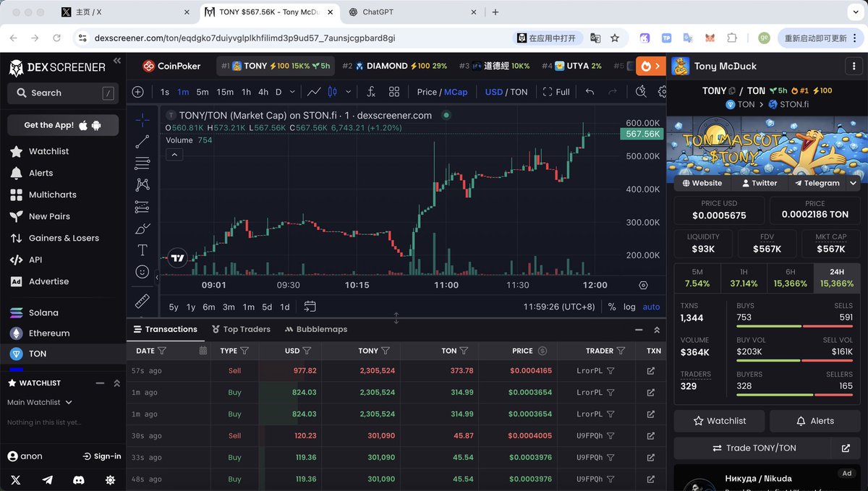Collapse the Watchlist panel double chevron

(116, 383)
